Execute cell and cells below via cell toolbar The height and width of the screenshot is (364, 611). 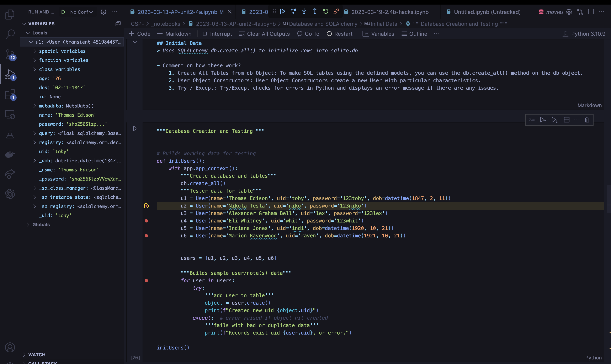(x=554, y=120)
